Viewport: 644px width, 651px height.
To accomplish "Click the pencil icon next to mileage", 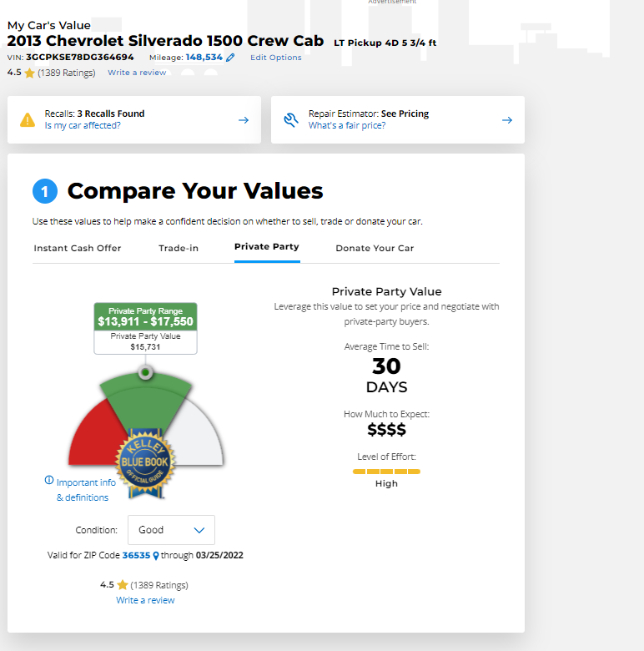I will (x=231, y=58).
